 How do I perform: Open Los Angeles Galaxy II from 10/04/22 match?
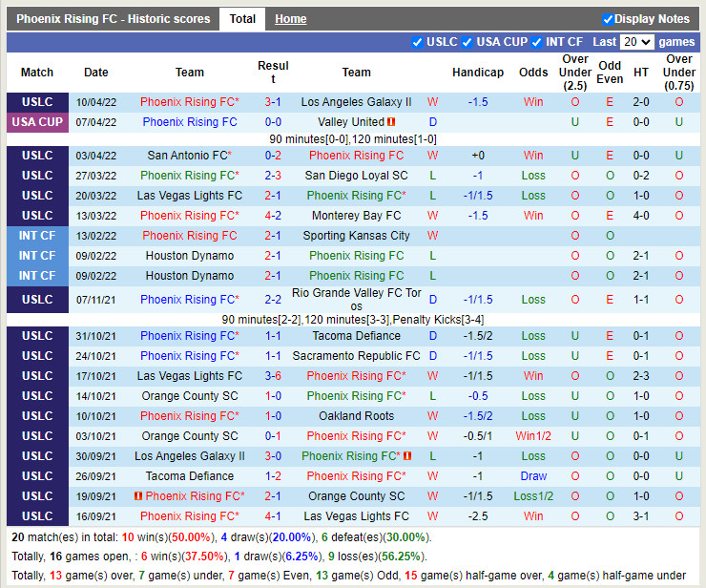point(356,102)
